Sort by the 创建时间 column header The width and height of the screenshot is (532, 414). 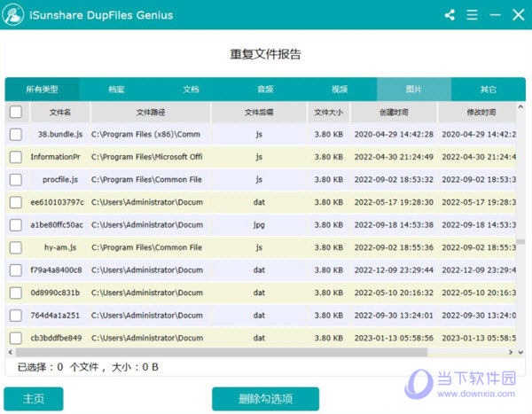tap(394, 112)
